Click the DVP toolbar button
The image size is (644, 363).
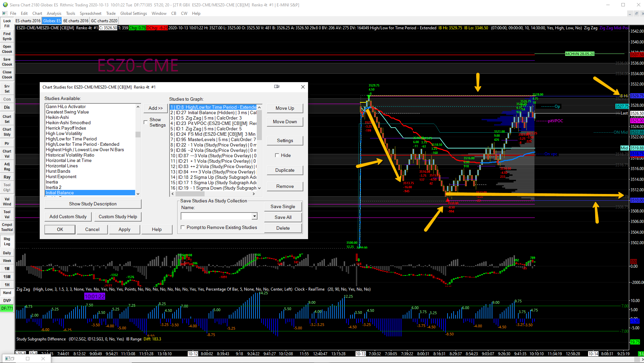7,301
